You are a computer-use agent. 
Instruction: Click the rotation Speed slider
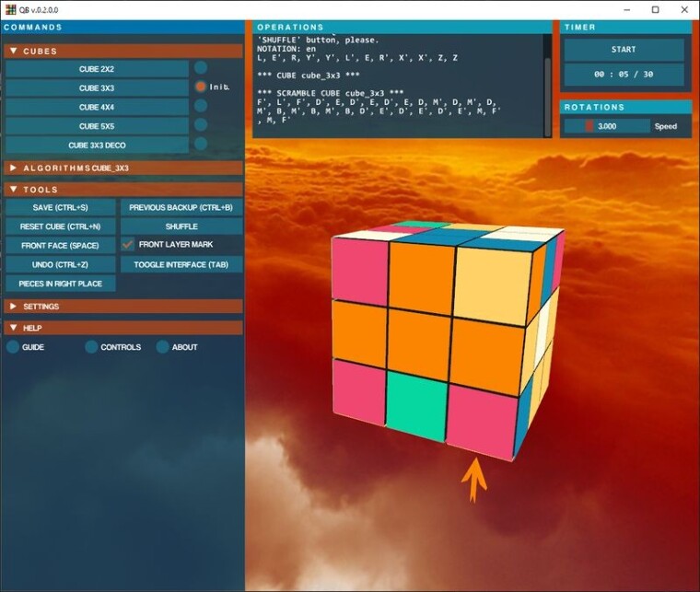pyautogui.click(x=607, y=126)
